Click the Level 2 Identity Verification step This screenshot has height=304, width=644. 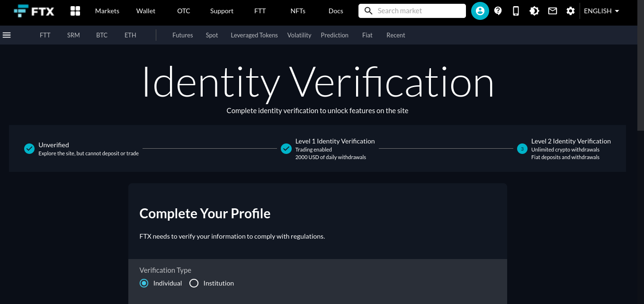tap(570, 141)
